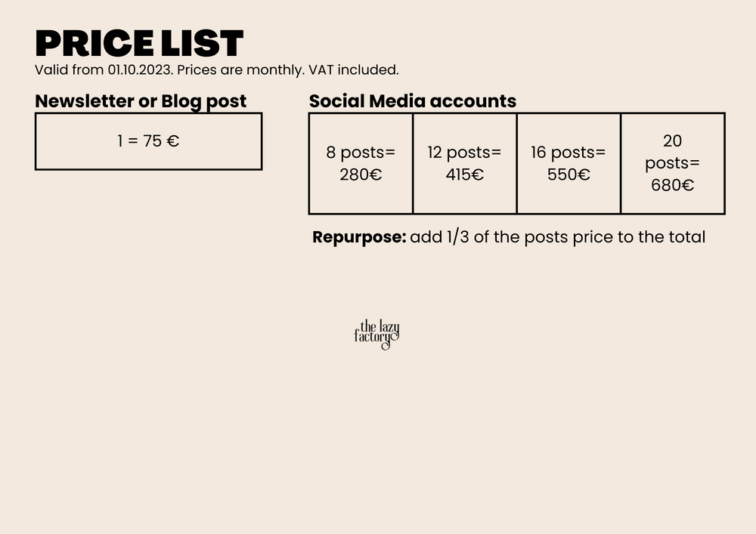Click the bold Repurpose: label
The image size is (756, 534).
click(359, 237)
